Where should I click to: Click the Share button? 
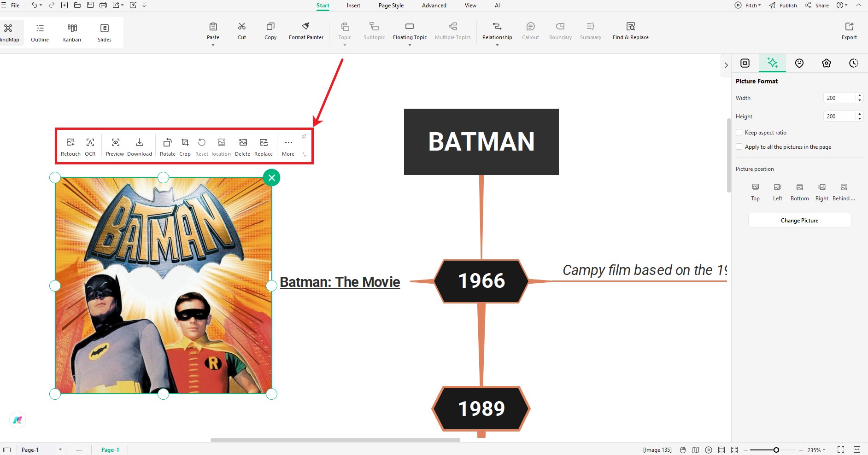(817, 6)
